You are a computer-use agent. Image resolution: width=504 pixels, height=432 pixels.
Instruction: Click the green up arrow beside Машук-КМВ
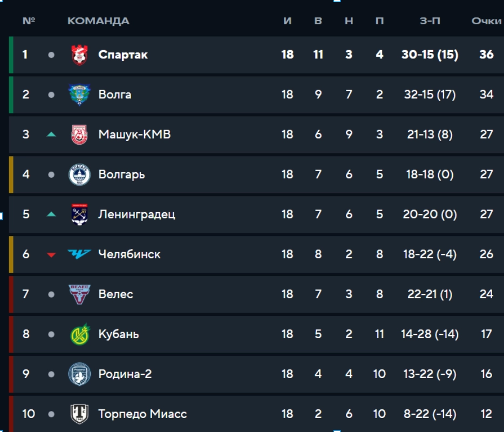51,134
